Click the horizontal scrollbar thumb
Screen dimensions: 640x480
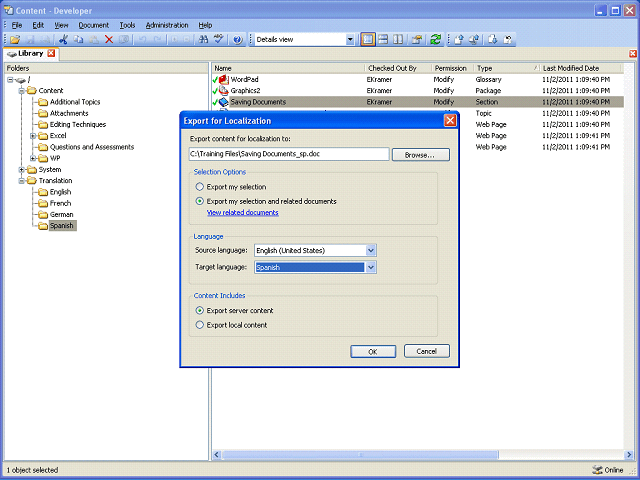pyautogui.click(x=360, y=454)
